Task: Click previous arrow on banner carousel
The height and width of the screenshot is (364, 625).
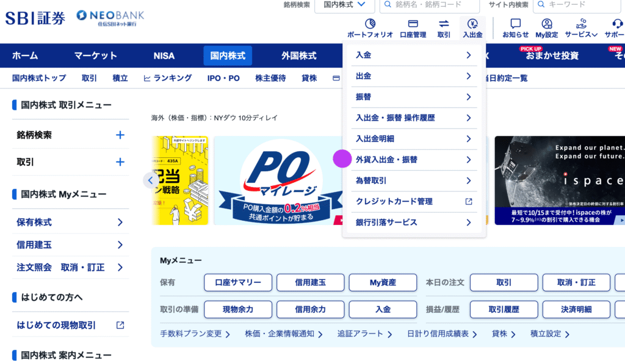Action: click(x=151, y=180)
